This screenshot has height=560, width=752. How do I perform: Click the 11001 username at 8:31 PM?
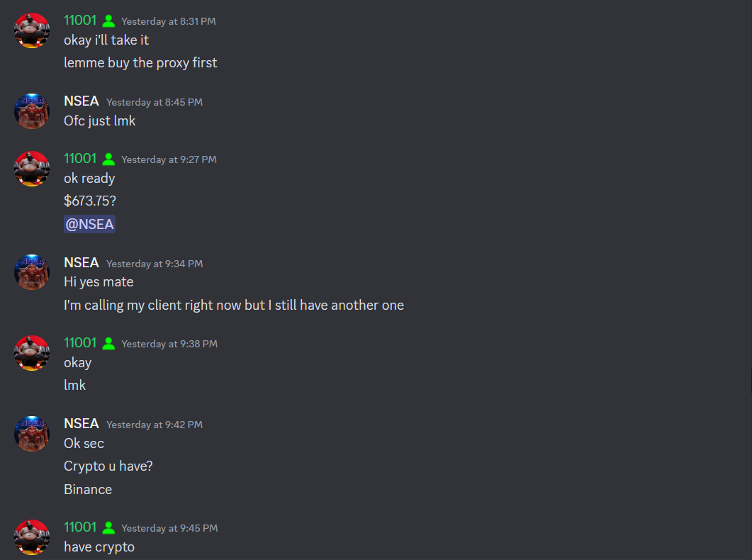pos(80,20)
